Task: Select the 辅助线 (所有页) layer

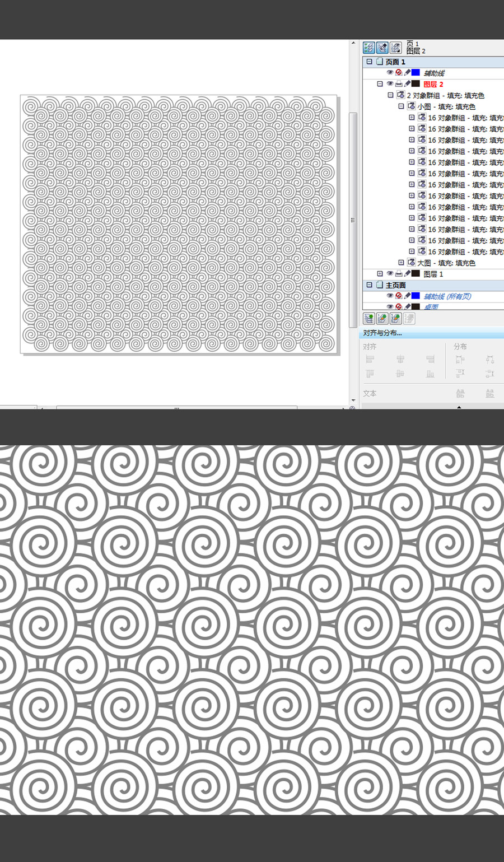Action: coord(447,296)
